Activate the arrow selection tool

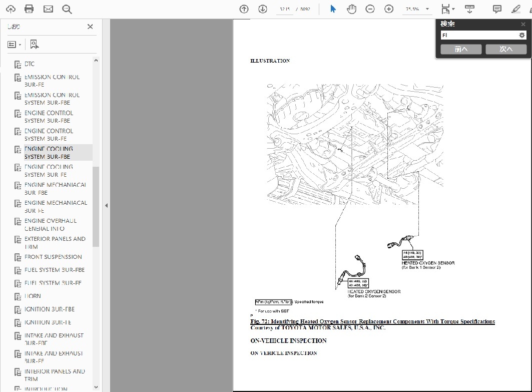pos(333,9)
